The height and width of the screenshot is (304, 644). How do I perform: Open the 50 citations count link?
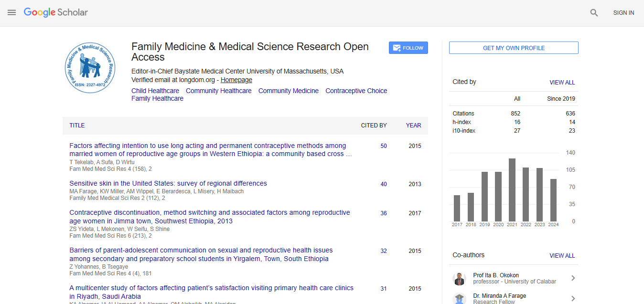[384, 146]
